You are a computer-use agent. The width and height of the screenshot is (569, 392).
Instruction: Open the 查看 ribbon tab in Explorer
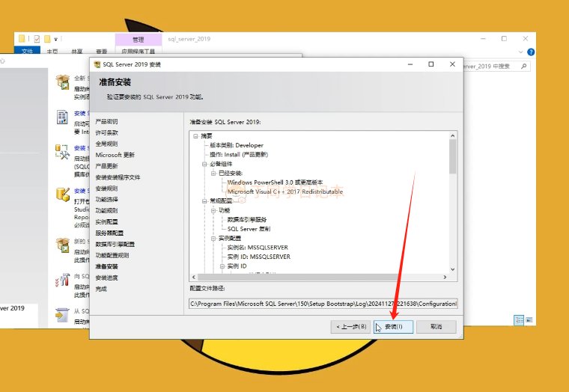click(102, 52)
